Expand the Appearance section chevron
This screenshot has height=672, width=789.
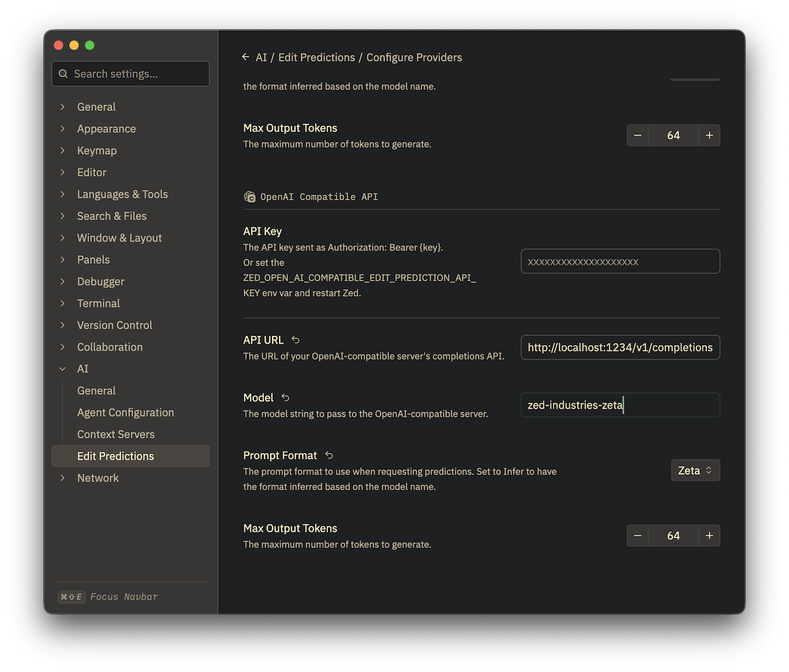pyautogui.click(x=62, y=129)
